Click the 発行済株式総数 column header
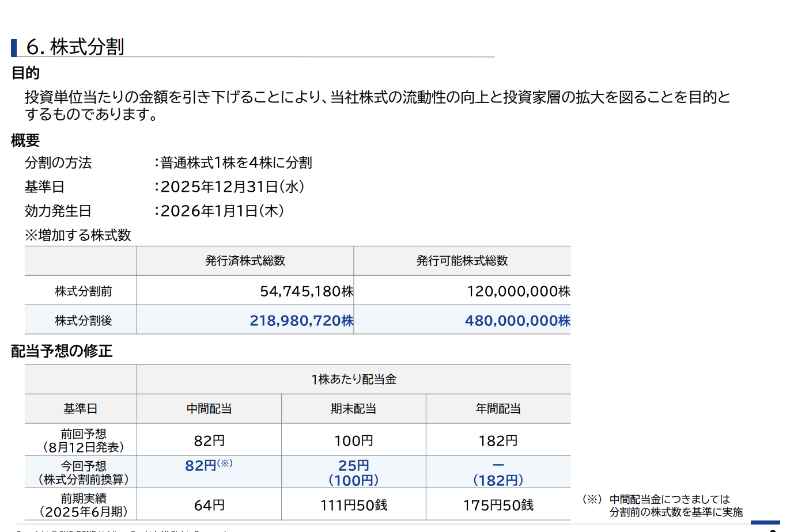 245,261
